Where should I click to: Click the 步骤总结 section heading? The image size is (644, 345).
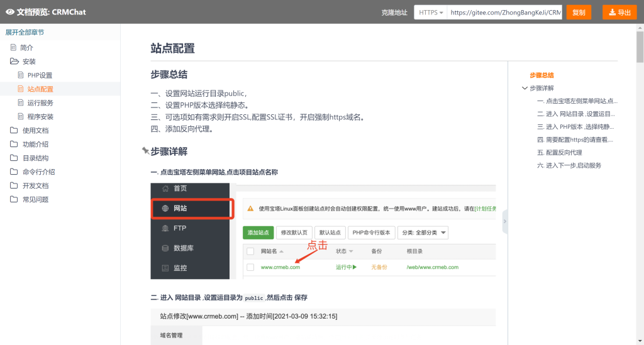(169, 74)
